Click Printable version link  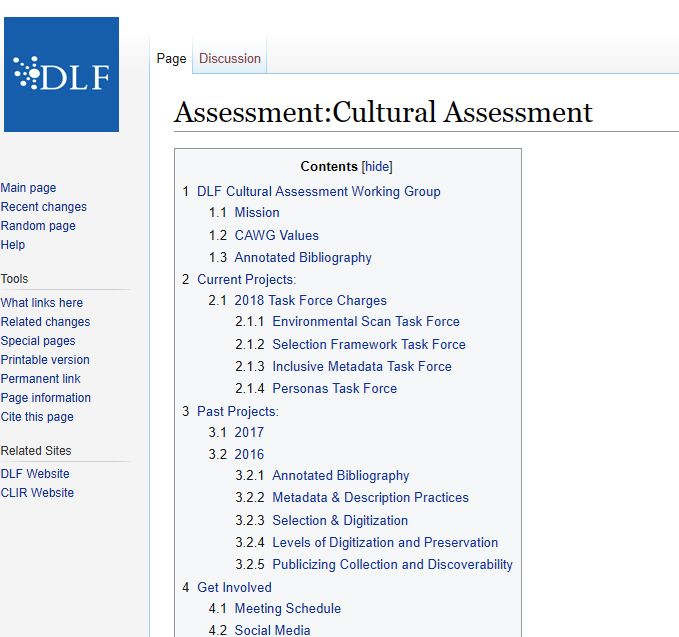tap(45, 360)
